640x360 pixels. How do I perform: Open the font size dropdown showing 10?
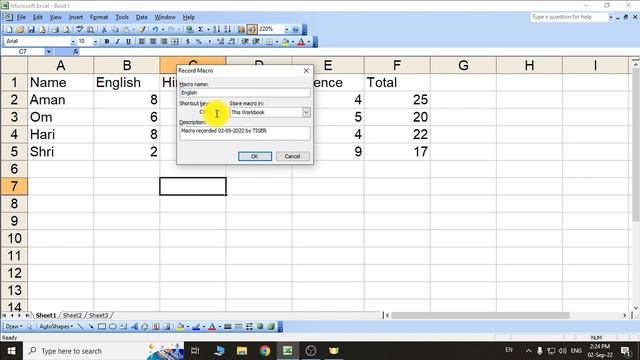[x=96, y=41]
